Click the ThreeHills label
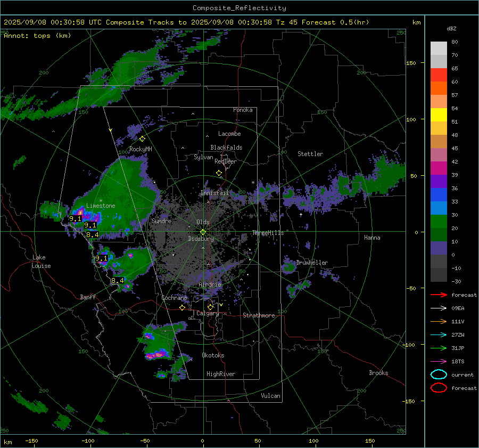 [268, 233]
